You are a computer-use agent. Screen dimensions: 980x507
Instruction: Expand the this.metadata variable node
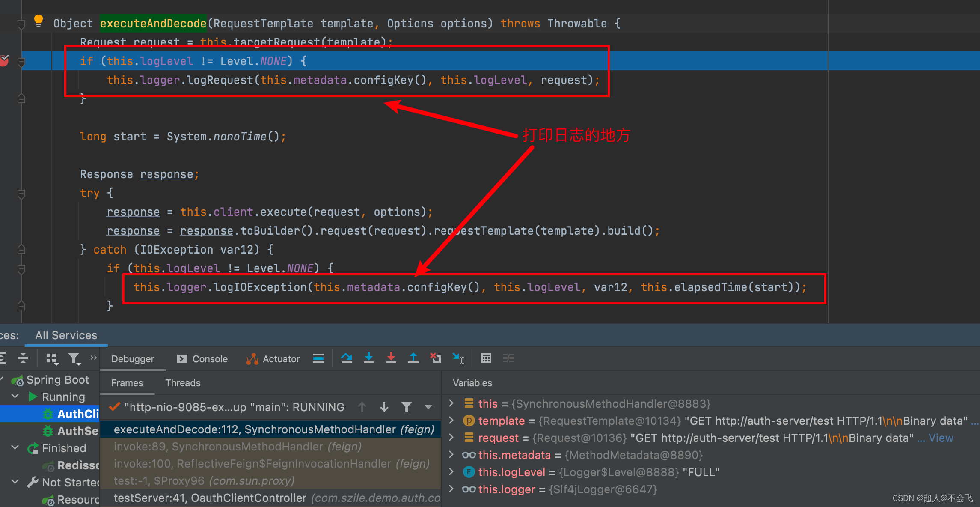click(x=451, y=454)
